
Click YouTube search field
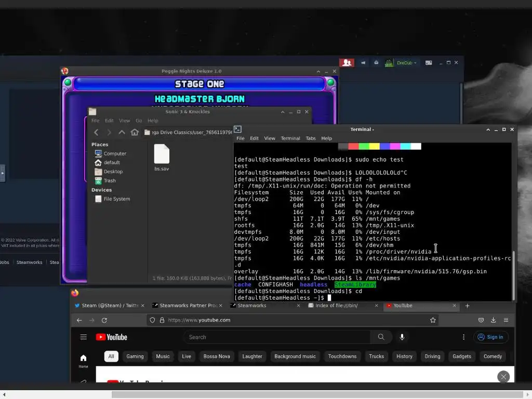(277, 337)
